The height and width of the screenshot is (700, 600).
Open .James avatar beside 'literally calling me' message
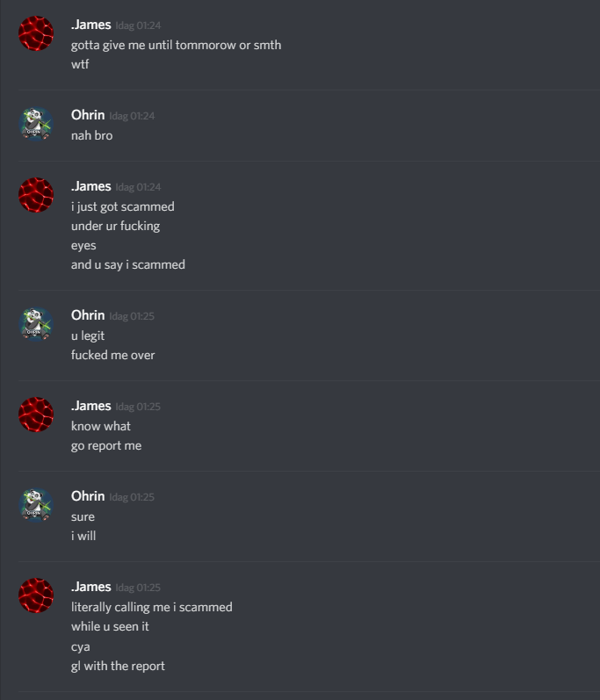[36, 595]
